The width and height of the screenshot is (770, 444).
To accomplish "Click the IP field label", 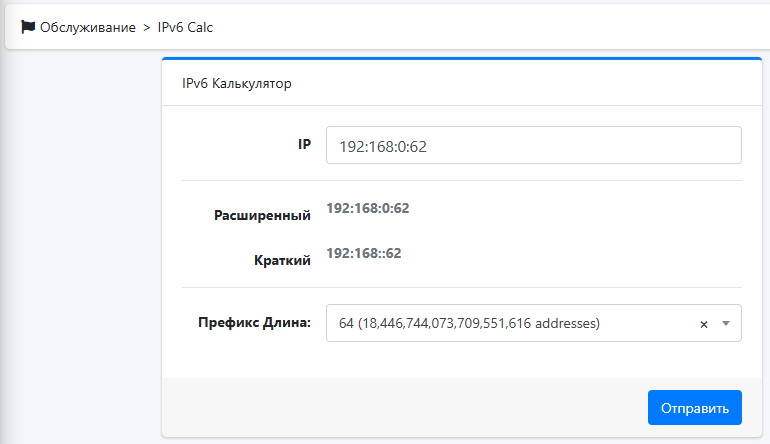I will tap(304, 145).
